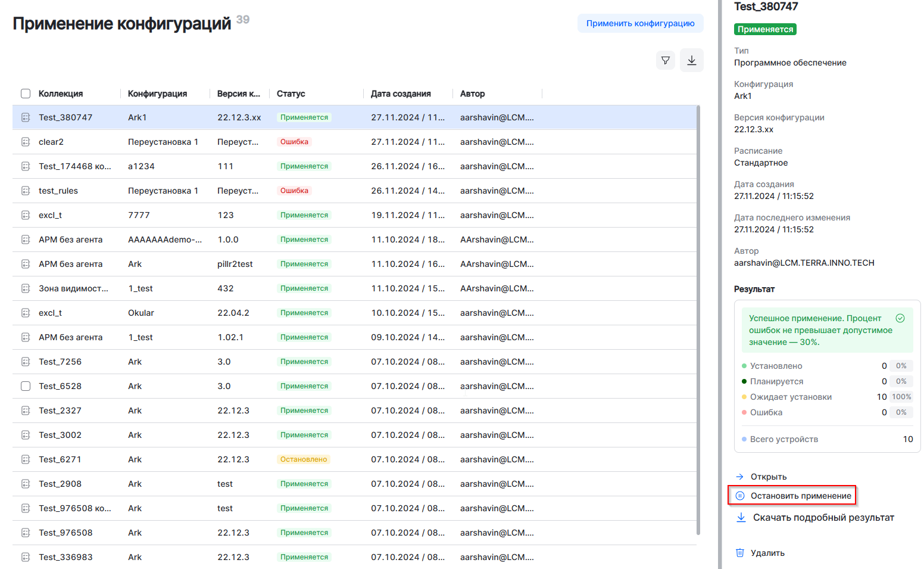Click the download icon above the table
924x569 pixels.
coord(692,60)
